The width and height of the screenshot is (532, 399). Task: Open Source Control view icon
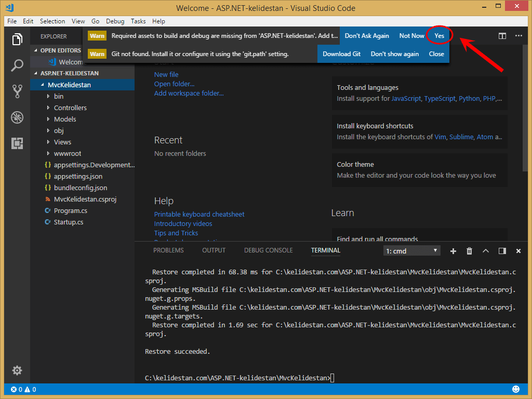(x=17, y=91)
